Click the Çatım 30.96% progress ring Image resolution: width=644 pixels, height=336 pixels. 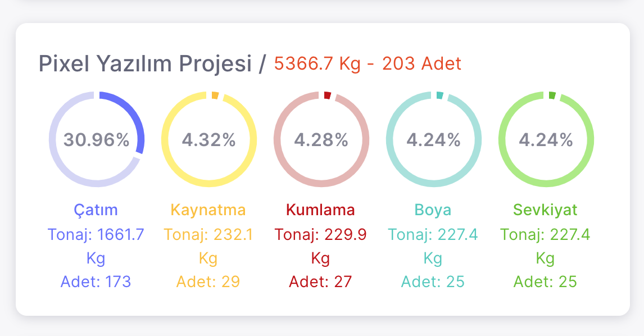pyautogui.click(x=96, y=139)
